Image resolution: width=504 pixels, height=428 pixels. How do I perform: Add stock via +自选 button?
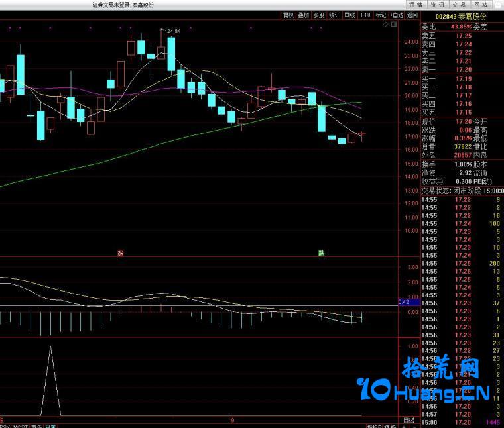(x=397, y=15)
